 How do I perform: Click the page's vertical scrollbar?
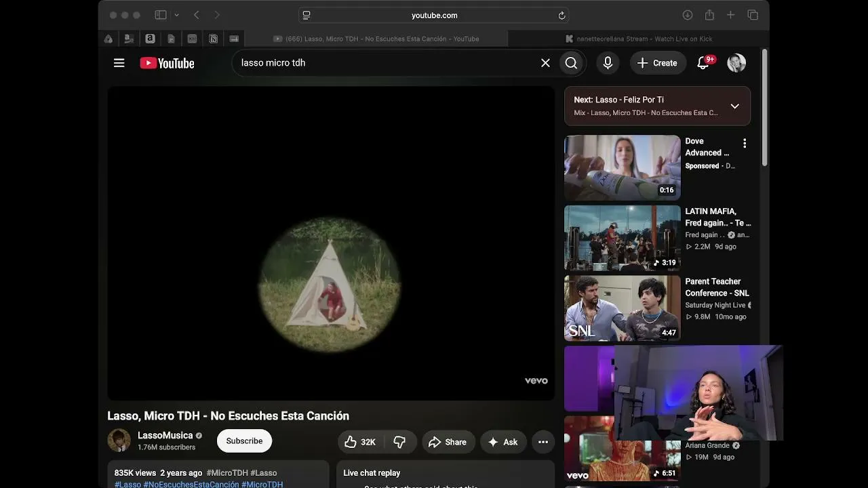[765, 108]
